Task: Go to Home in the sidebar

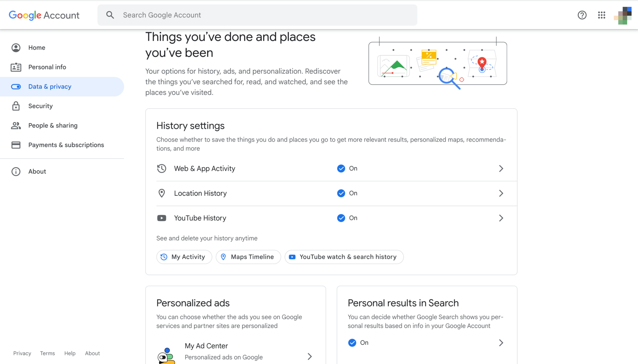Action: pos(62,48)
